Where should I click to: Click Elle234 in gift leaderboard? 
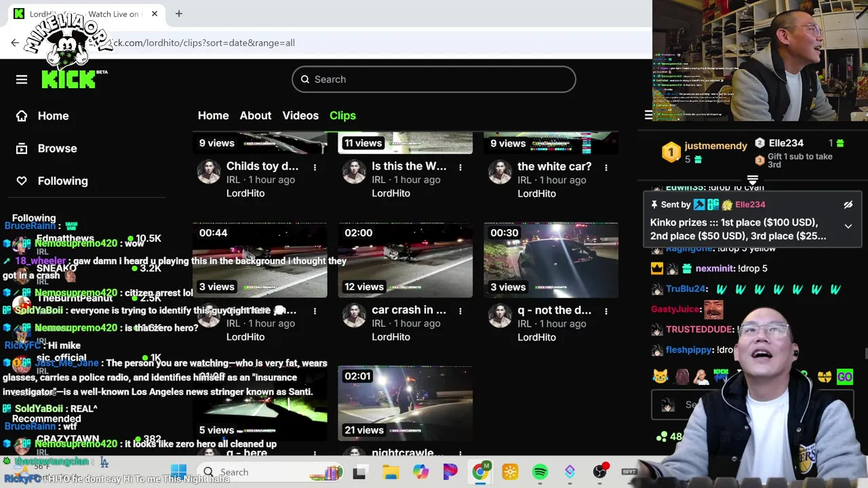(786, 143)
